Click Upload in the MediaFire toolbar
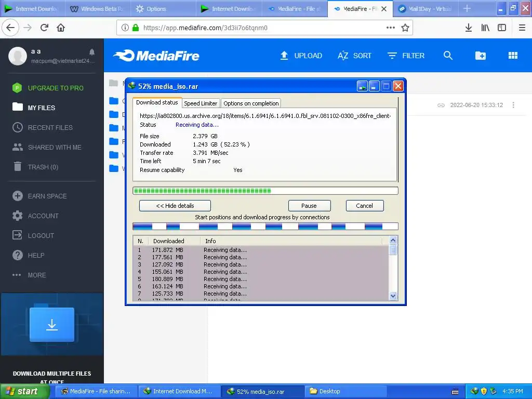532x399 pixels. pyautogui.click(x=301, y=56)
